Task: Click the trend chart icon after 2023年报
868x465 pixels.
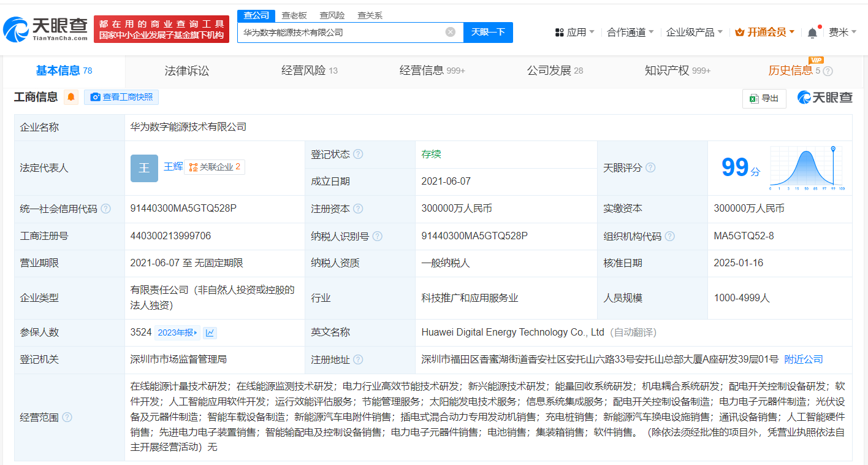Action: 209,332
